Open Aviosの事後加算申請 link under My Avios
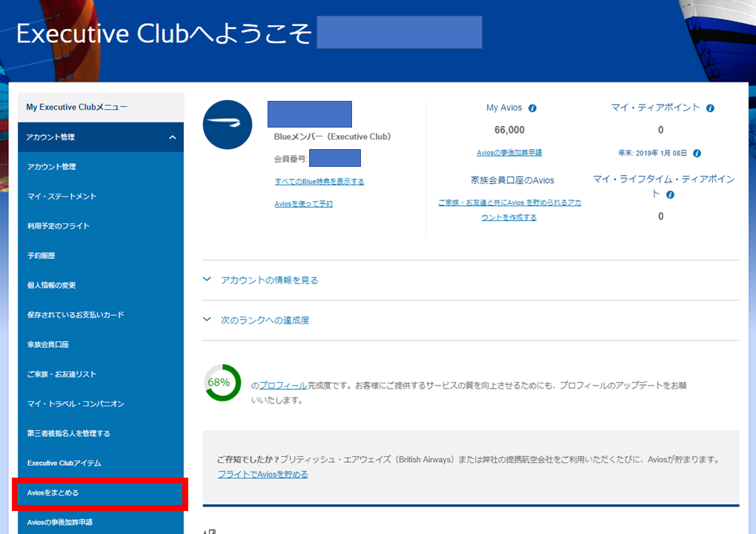This screenshot has height=534, width=756. (x=509, y=153)
